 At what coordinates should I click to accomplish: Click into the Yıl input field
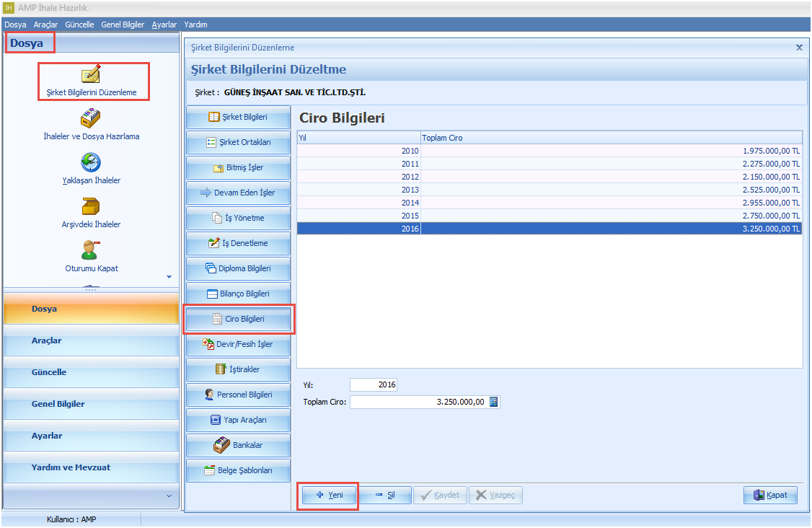(x=374, y=385)
